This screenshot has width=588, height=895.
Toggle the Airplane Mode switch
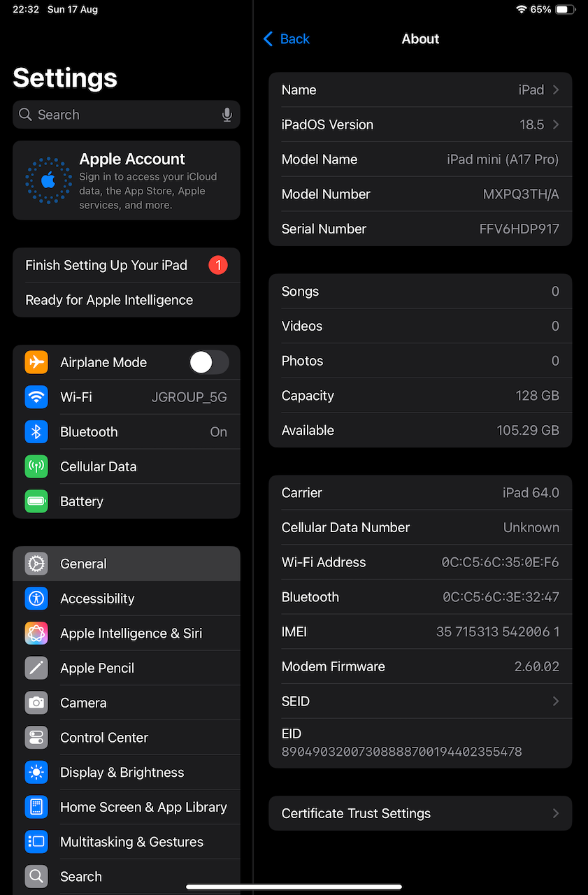[209, 362]
